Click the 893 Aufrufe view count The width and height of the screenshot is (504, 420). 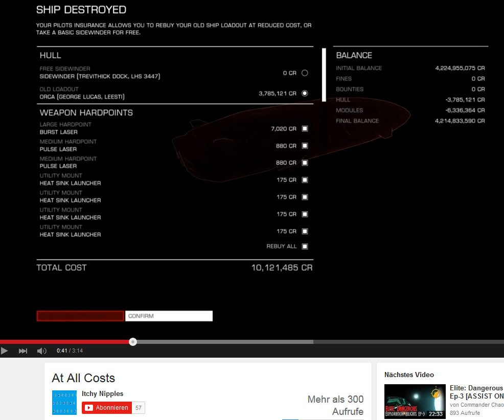(465, 413)
